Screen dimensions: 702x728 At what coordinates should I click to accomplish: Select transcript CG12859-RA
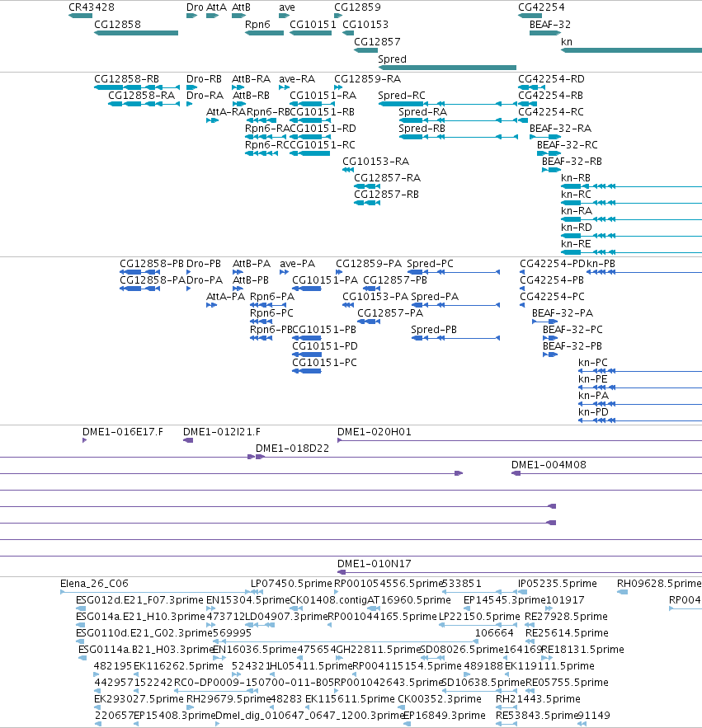coord(338,87)
